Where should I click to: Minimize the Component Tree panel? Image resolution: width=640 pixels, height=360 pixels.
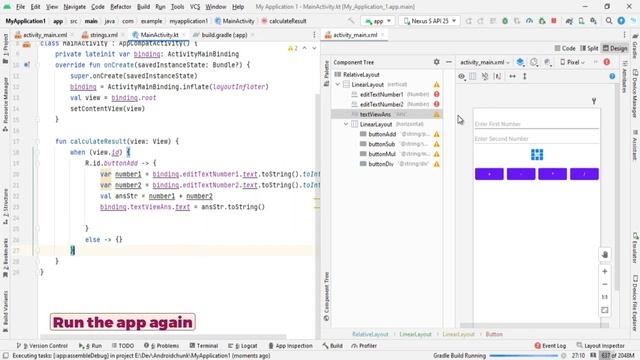(449, 62)
